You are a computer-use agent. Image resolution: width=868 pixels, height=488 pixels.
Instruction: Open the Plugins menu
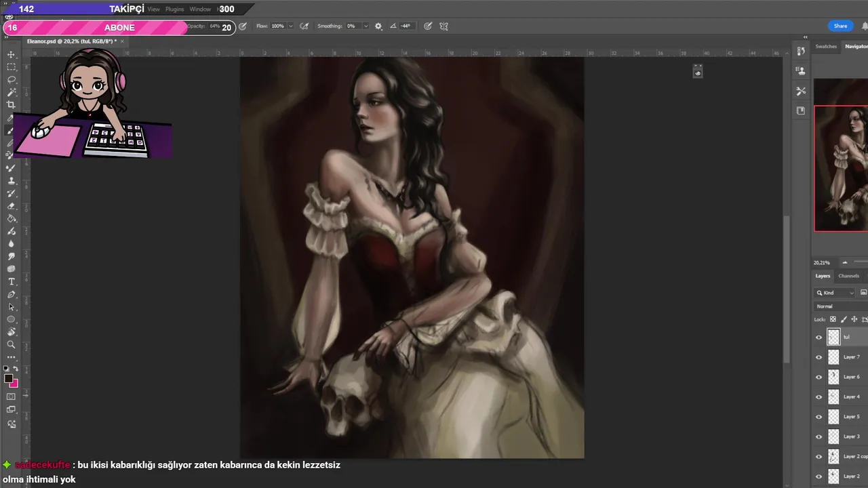pyautogui.click(x=175, y=9)
